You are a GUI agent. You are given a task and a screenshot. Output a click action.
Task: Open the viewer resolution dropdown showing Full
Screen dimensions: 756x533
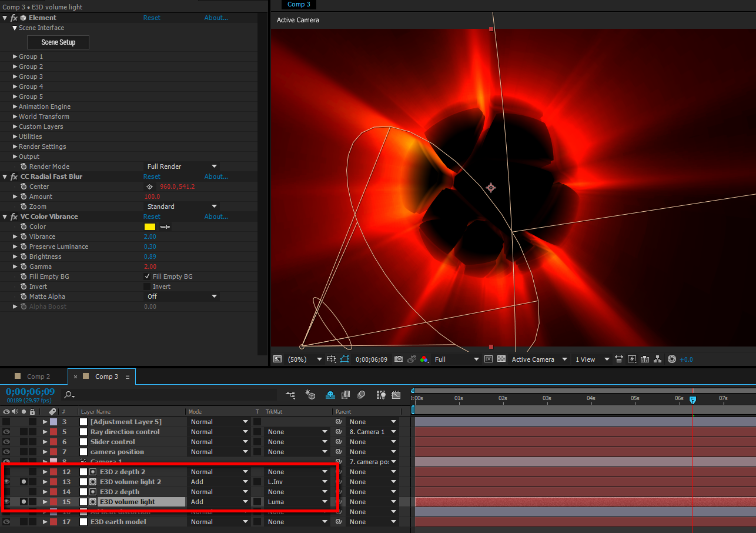(x=457, y=359)
